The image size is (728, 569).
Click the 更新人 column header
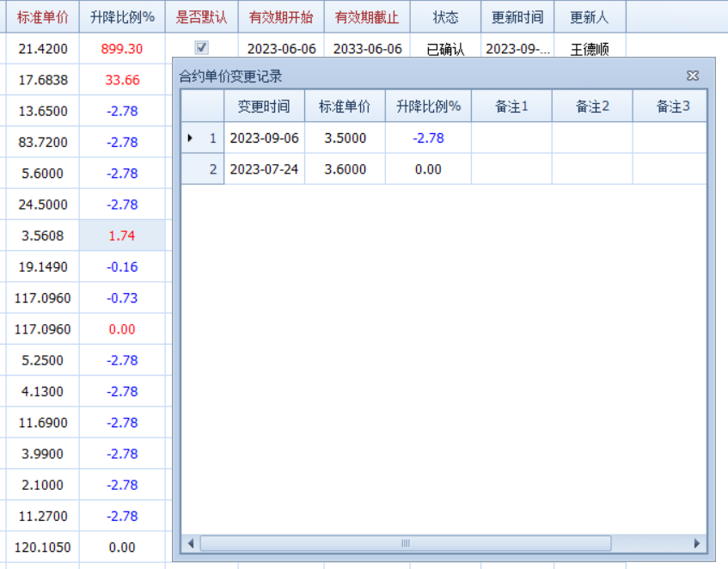(x=590, y=17)
